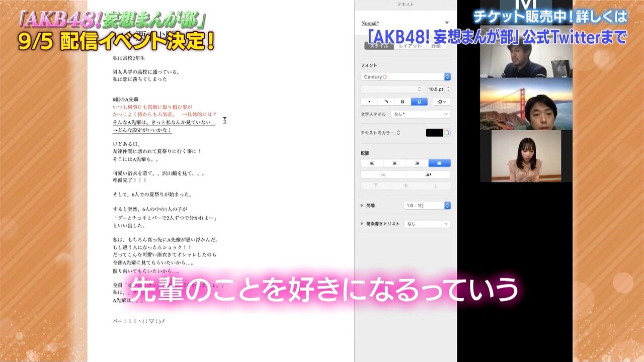Image resolution: width=644 pixels, height=362 pixels.
Task: Open the bullets and lists なし dropdown
Action: [x=427, y=224]
